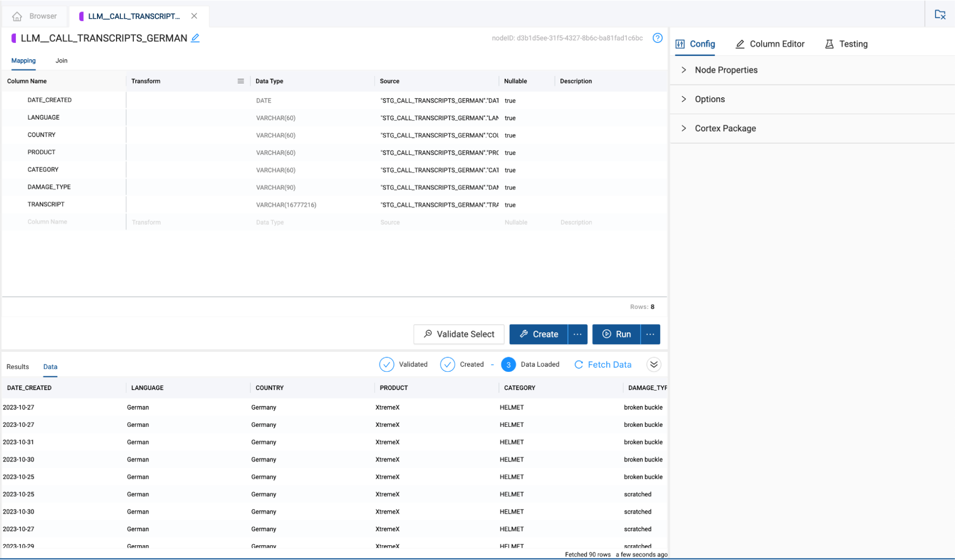Switch to the Mapping tab
Viewport: 955px width, 560px height.
(23, 61)
